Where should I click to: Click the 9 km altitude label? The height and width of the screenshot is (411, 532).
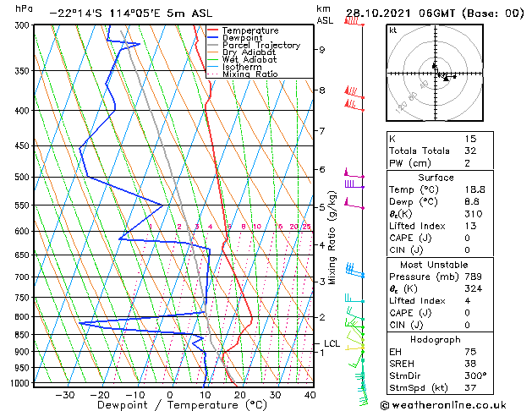coord(321,50)
